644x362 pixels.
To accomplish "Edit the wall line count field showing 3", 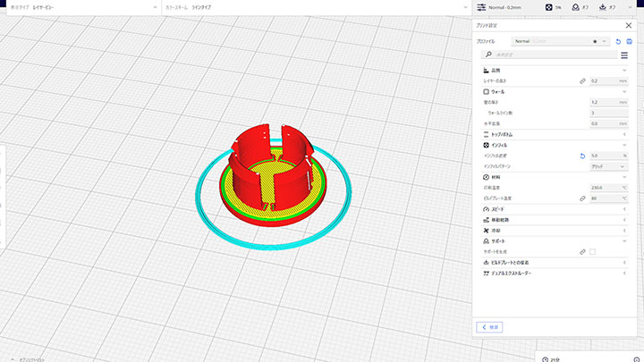I will 609,113.
